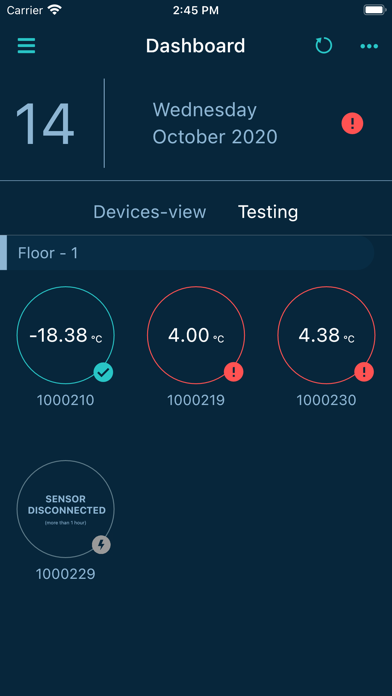Switch to the Devices-view tab
The image size is (392, 696).
(150, 212)
